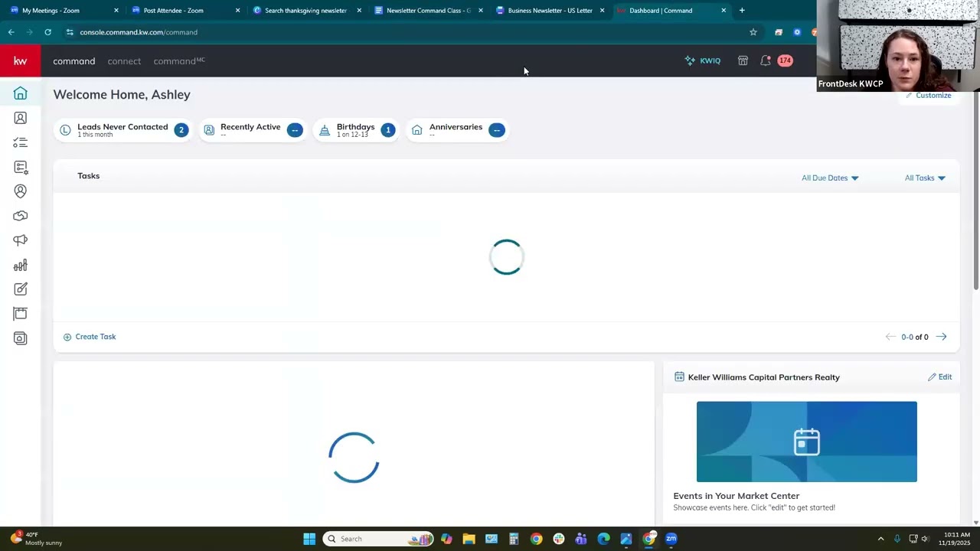This screenshot has height=551, width=980.
Task: Open the calendar-frame sidebar icon
Action: click(x=20, y=314)
